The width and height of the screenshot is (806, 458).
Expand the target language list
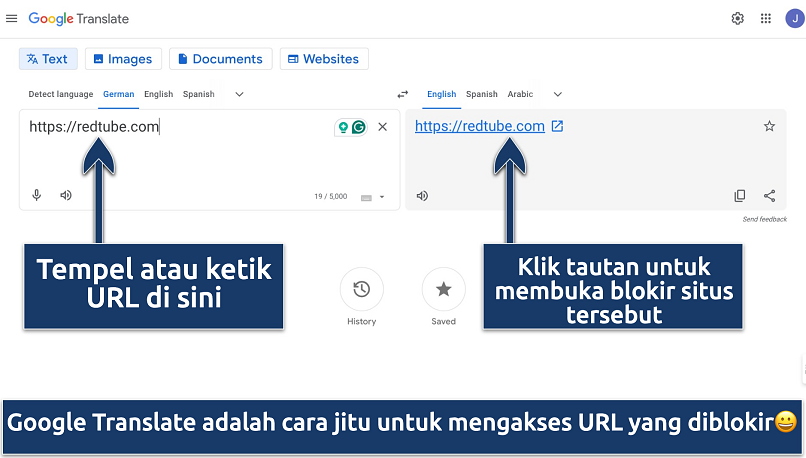click(x=558, y=94)
